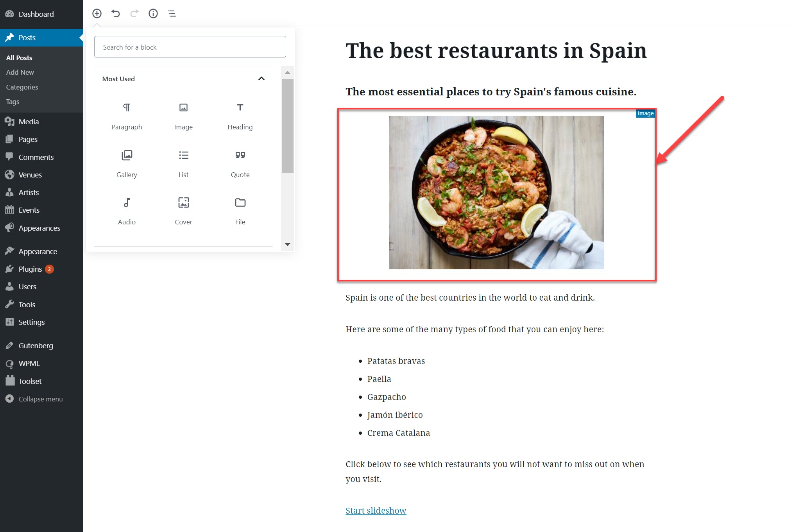The height and width of the screenshot is (532, 795).
Task: Click in Search for a block field
Action: (x=190, y=47)
